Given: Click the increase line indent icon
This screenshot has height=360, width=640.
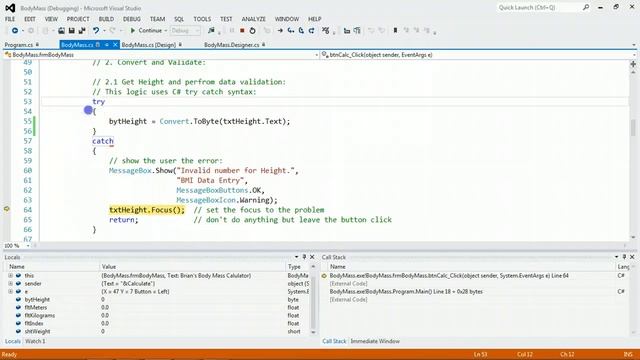Looking at the screenshot, I should pos(357,31).
